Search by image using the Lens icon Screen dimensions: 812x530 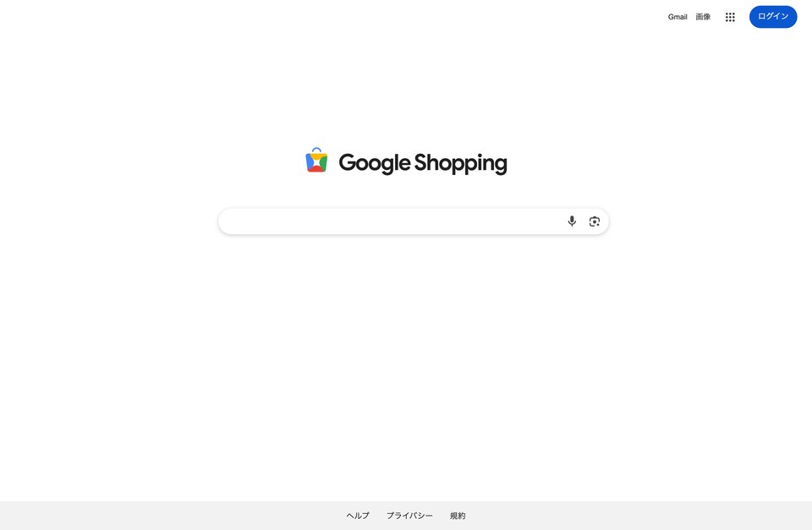(595, 221)
